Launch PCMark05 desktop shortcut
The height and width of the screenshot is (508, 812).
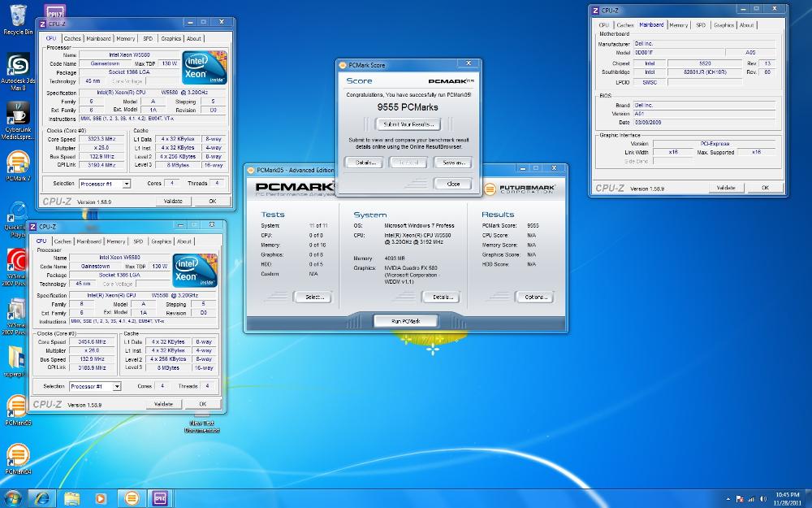click(x=18, y=410)
